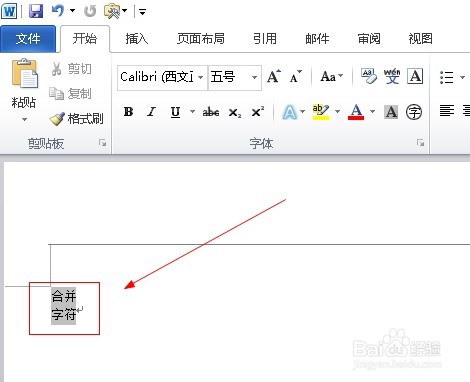
Task: Open the 视图 tab
Action: coord(421,39)
